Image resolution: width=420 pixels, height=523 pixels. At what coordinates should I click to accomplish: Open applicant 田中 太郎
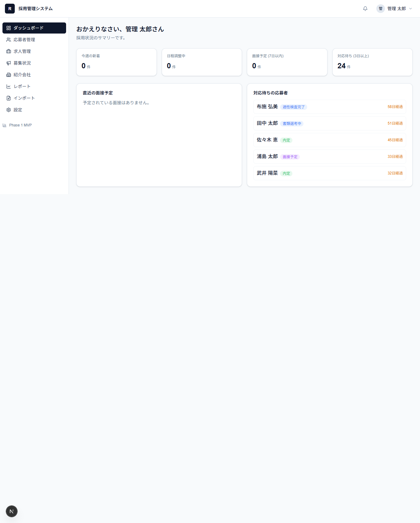click(330, 123)
